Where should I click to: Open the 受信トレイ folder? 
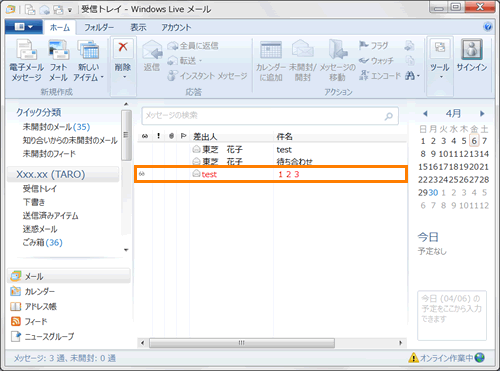click(x=40, y=189)
